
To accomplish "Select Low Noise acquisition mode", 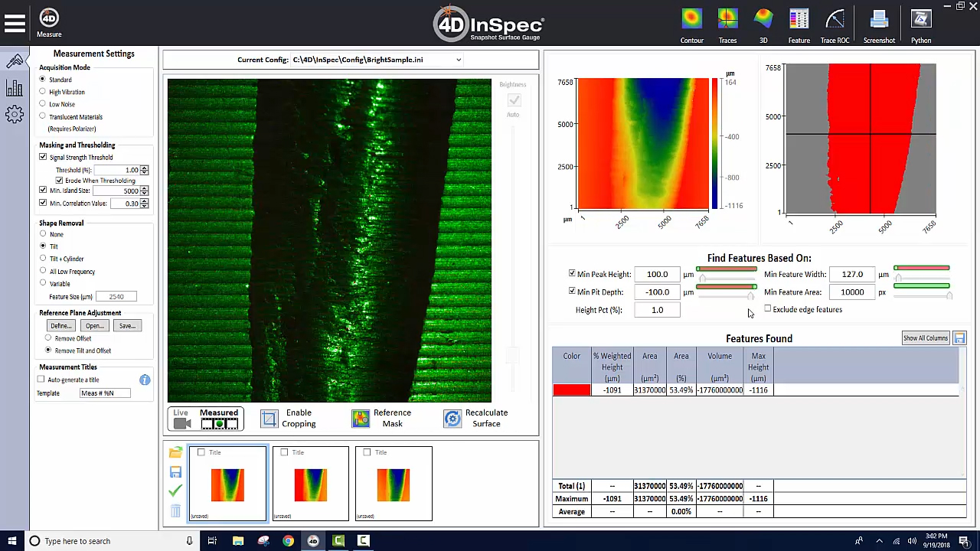I will 43,104.
